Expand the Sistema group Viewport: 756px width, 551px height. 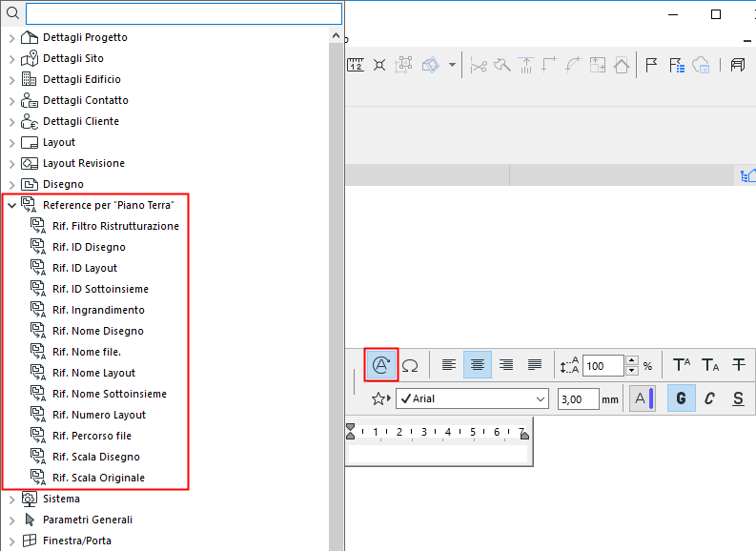click(x=12, y=499)
